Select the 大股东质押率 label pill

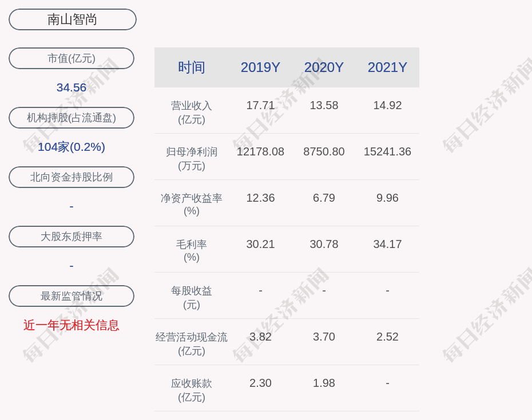coord(72,237)
